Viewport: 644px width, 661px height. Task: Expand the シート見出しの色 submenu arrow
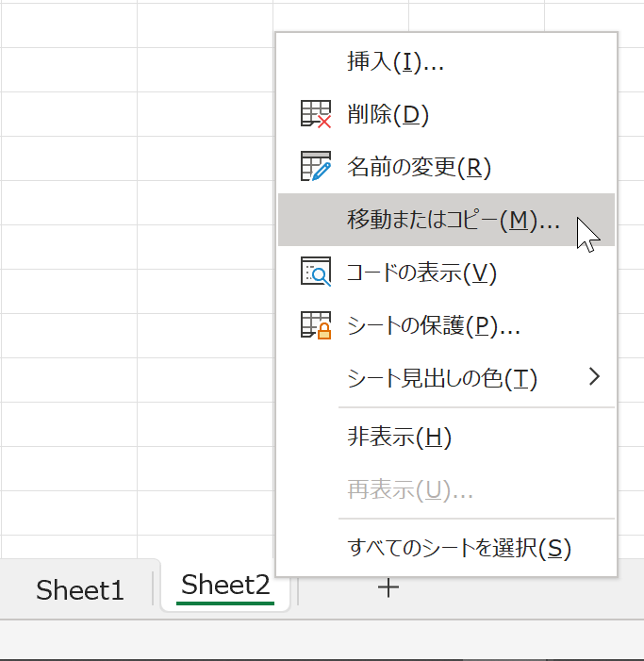[594, 376]
